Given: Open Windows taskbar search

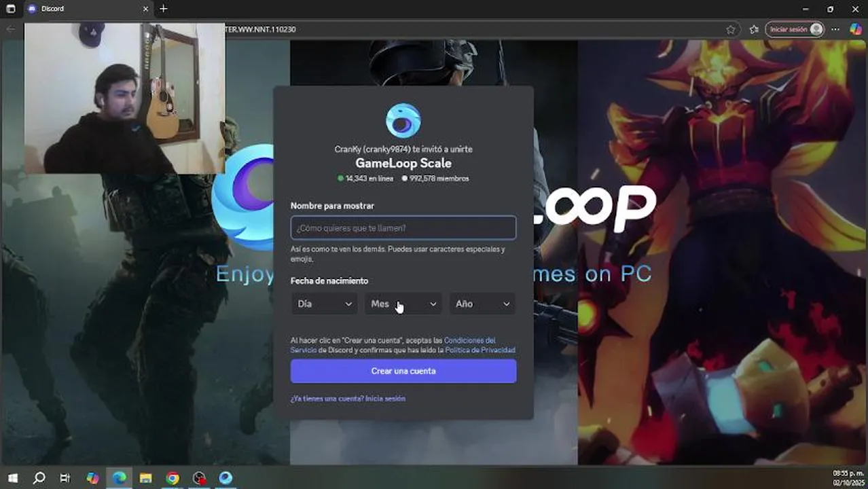Looking at the screenshot, I should (39, 478).
